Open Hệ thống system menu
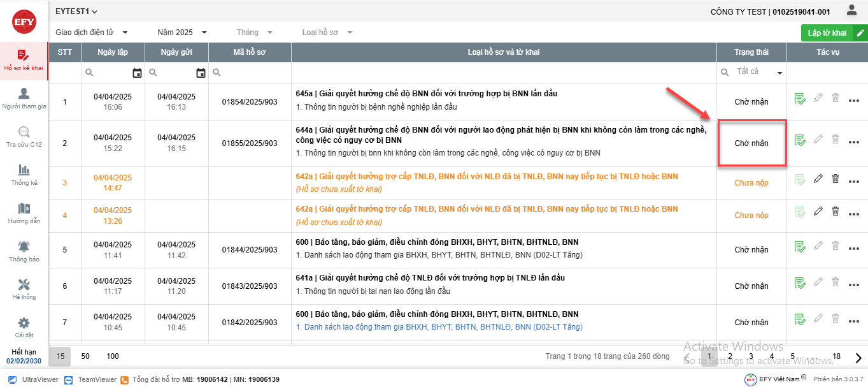The image size is (868, 387). 24,289
